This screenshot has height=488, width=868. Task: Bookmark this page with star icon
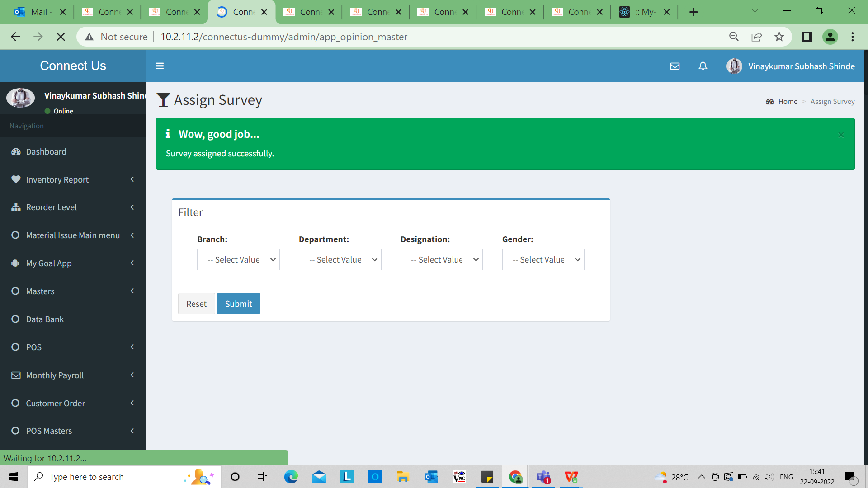779,37
